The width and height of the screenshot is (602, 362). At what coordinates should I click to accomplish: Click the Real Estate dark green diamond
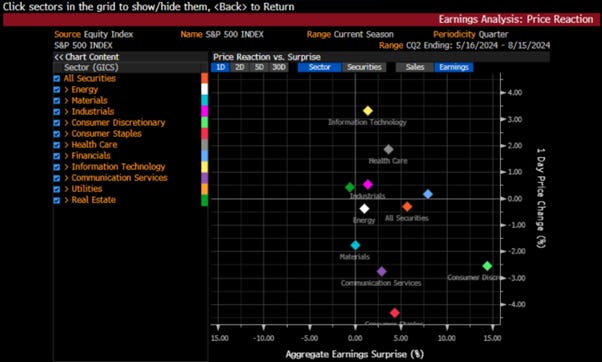point(350,187)
